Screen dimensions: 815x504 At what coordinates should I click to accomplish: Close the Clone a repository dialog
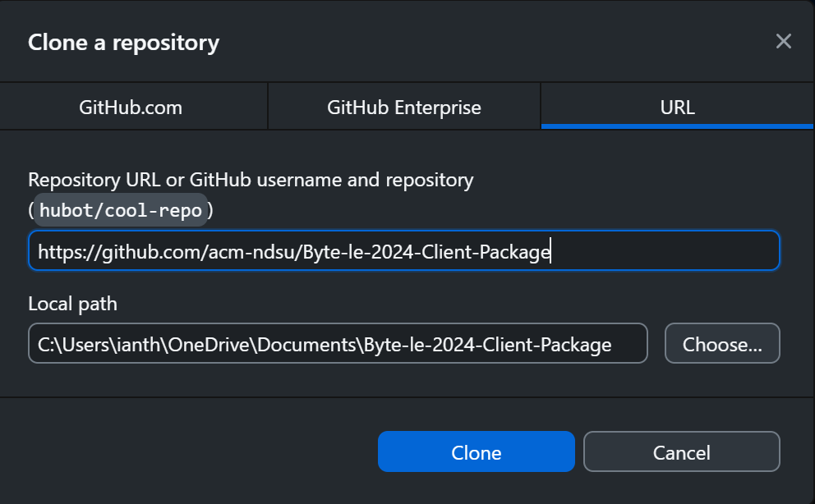click(x=784, y=42)
